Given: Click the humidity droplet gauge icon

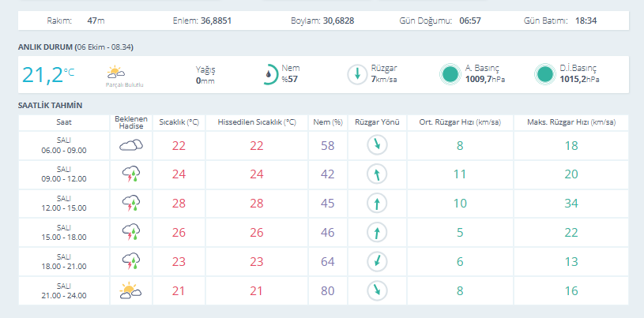Looking at the screenshot, I should (269, 75).
